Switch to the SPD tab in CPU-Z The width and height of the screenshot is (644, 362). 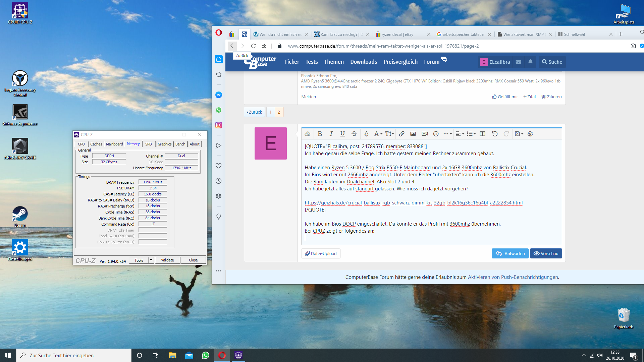tap(148, 144)
